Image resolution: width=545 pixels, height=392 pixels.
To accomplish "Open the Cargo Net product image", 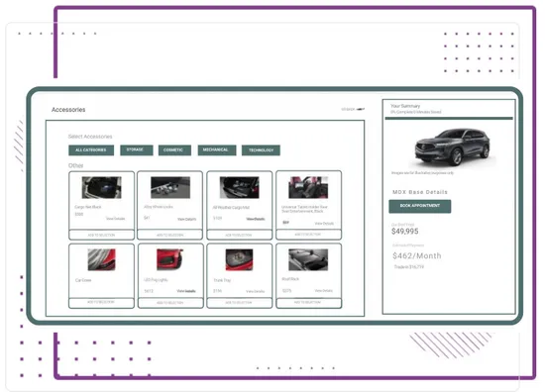I will click(101, 187).
